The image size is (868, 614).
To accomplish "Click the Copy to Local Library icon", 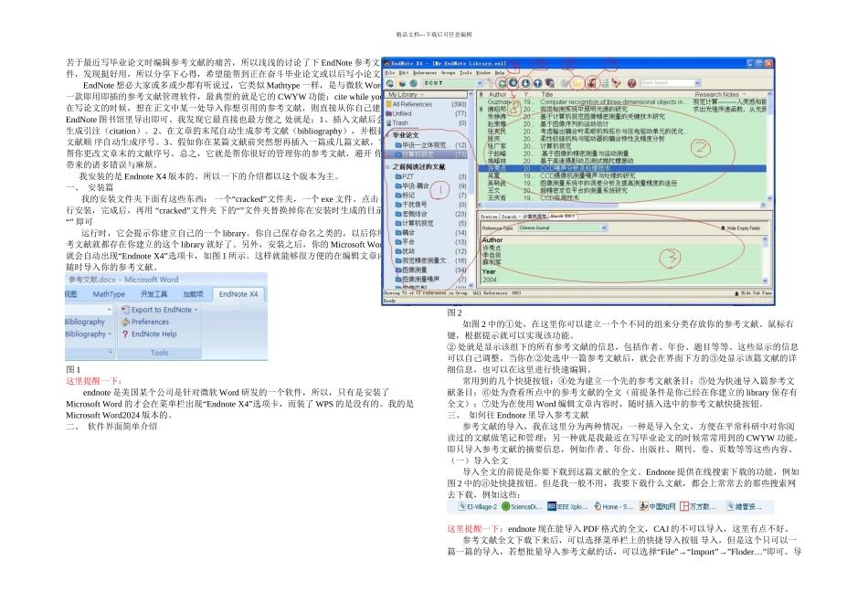I will [490, 83].
